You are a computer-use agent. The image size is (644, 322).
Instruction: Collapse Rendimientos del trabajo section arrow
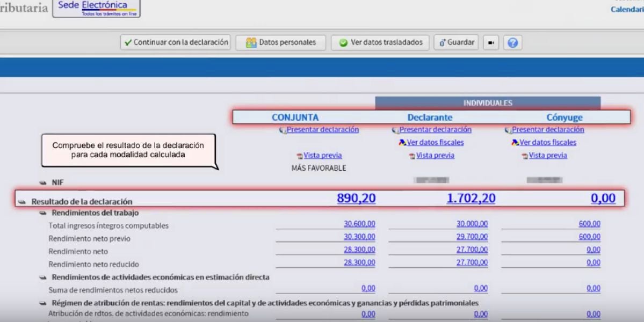tap(42, 213)
